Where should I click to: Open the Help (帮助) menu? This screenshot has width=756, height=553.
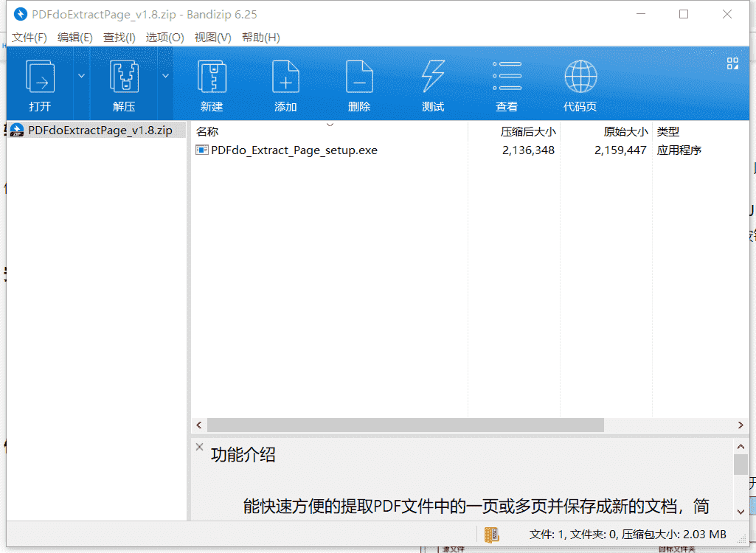tap(261, 38)
